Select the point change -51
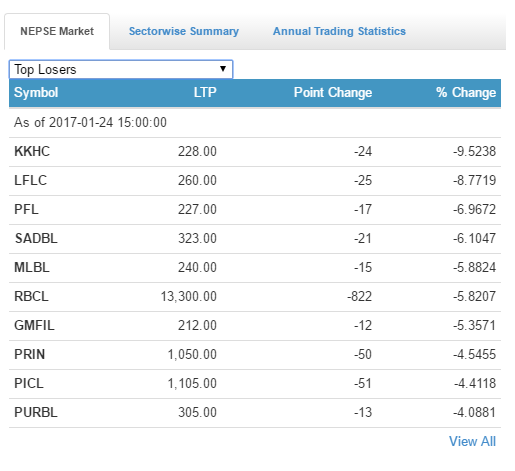The height and width of the screenshot is (471, 515). (363, 383)
